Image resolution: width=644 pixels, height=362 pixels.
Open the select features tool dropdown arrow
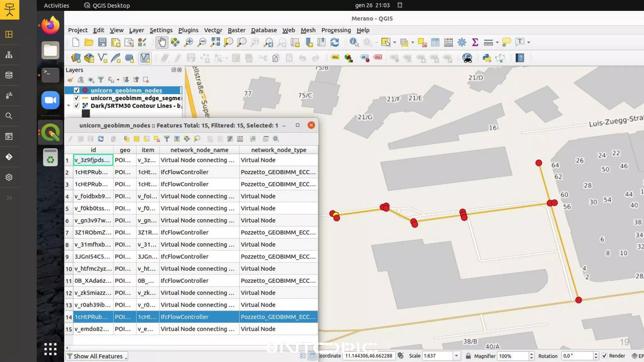(395, 42)
